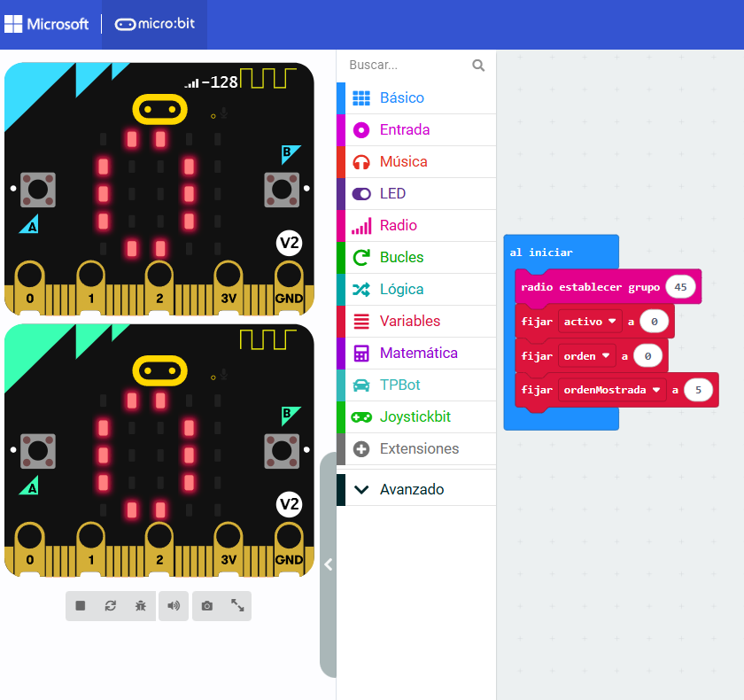The height and width of the screenshot is (700, 744).
Task: Select the radio establecer grupo block
Action: pyautogui.click(x=590, y=287)
